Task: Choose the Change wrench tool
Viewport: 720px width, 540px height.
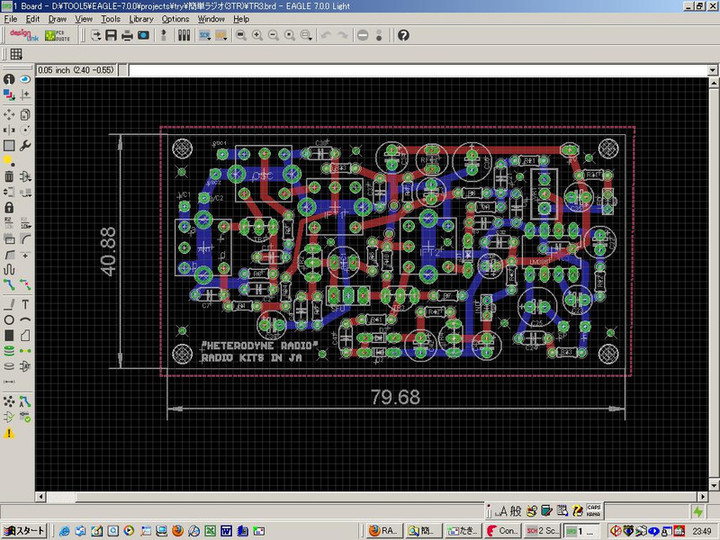Action: (25, 145)
